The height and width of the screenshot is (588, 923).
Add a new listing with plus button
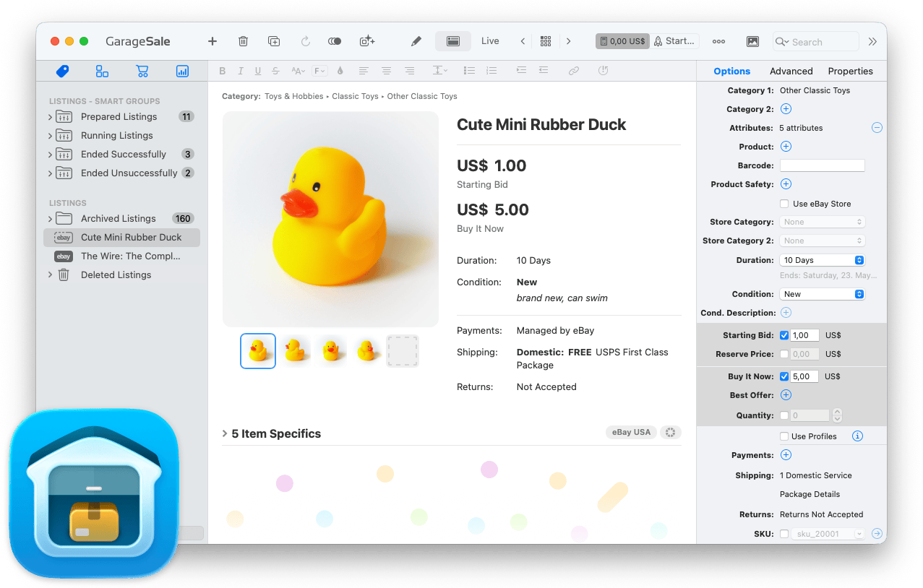click(x=212, y=41)
